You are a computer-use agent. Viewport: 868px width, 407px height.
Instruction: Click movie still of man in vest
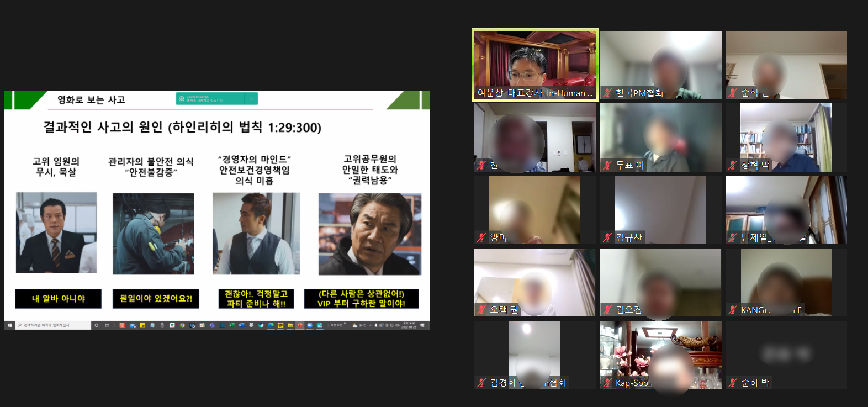click(x=256, y=234)
